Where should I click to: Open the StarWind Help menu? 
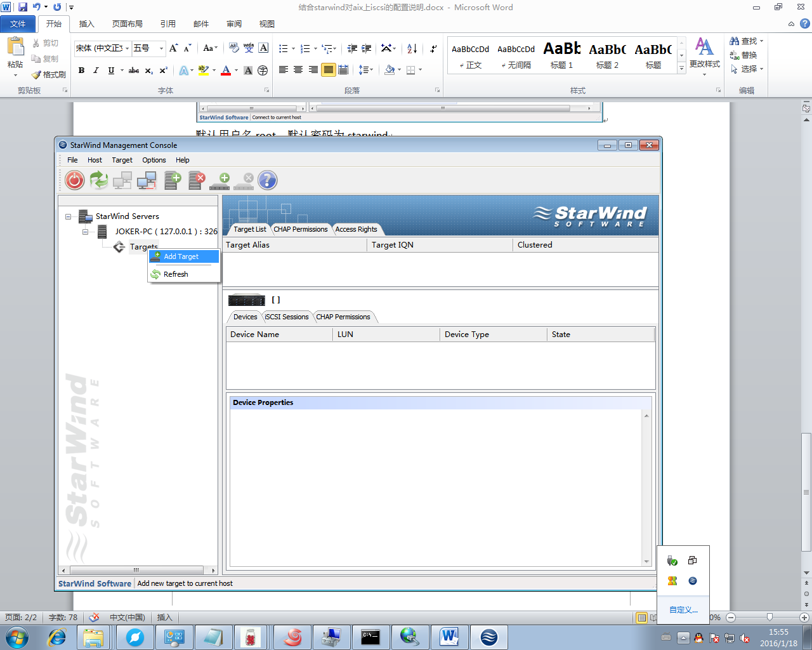coord(183,160)
